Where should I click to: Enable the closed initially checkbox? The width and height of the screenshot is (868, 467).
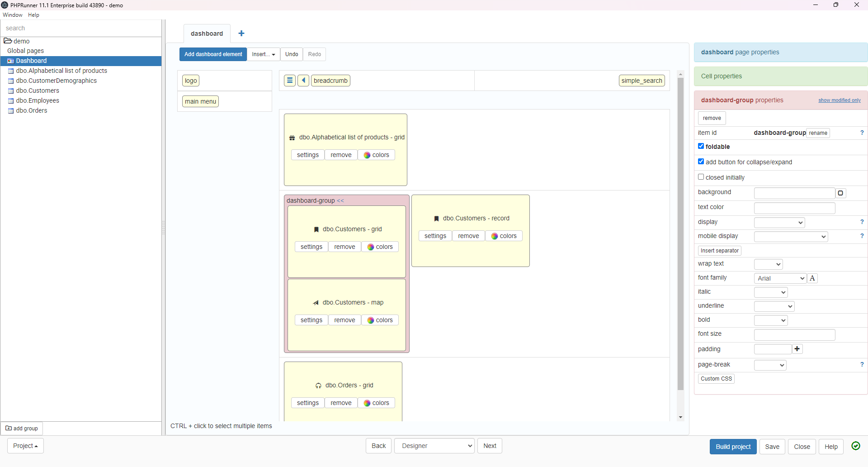(x=701, y=177)
